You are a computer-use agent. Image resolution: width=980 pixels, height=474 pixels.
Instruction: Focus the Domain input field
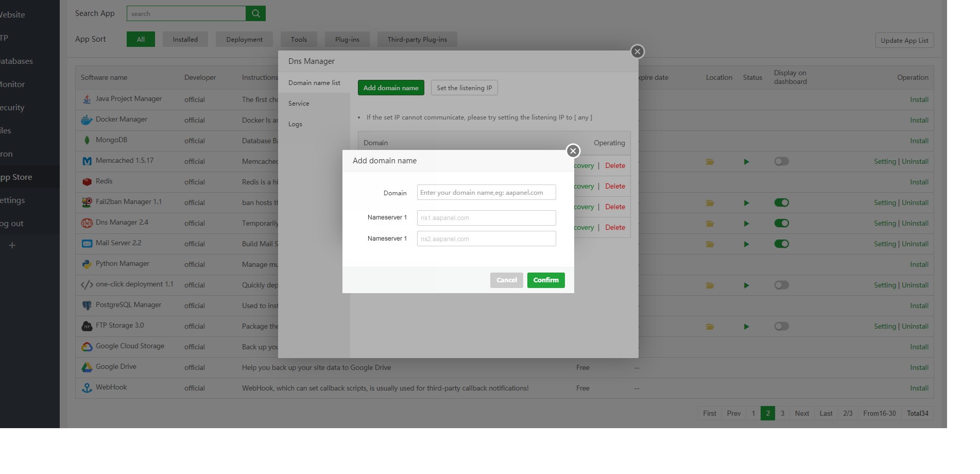coord(486,192)
